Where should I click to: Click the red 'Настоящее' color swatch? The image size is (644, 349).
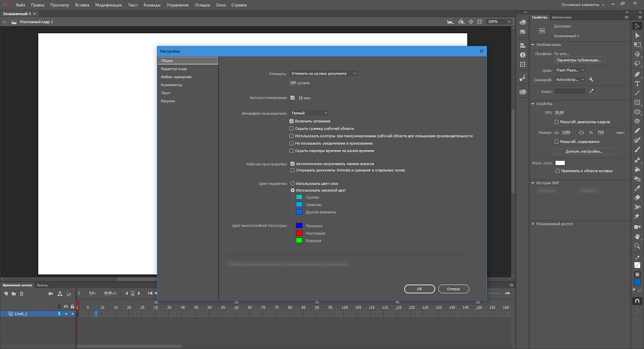point(299,233)
